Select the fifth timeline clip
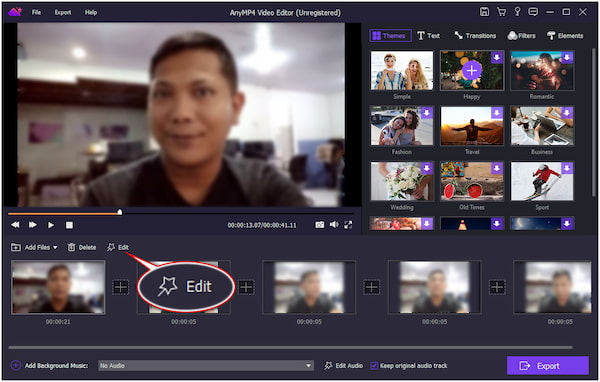Image resolution: width=600 pixels, height=382 pixels. pyautogui.click(x=553, y=287)
